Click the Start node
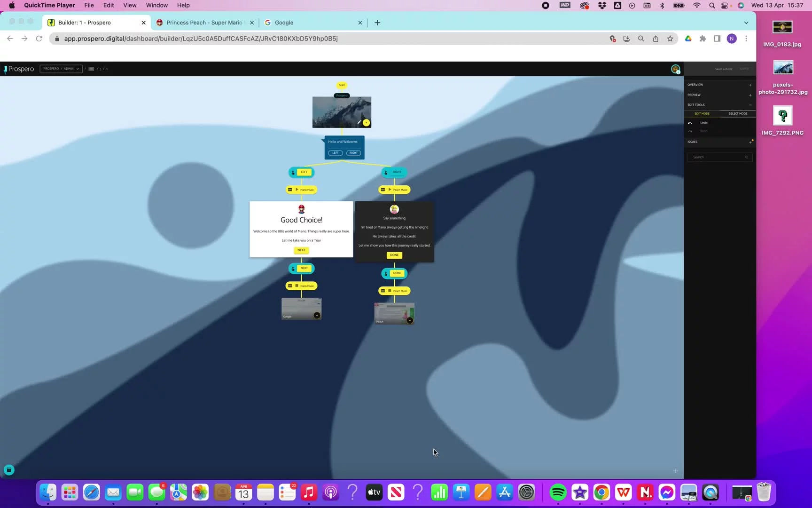Screen dimensions: 812x508 [x=342, y=85]
